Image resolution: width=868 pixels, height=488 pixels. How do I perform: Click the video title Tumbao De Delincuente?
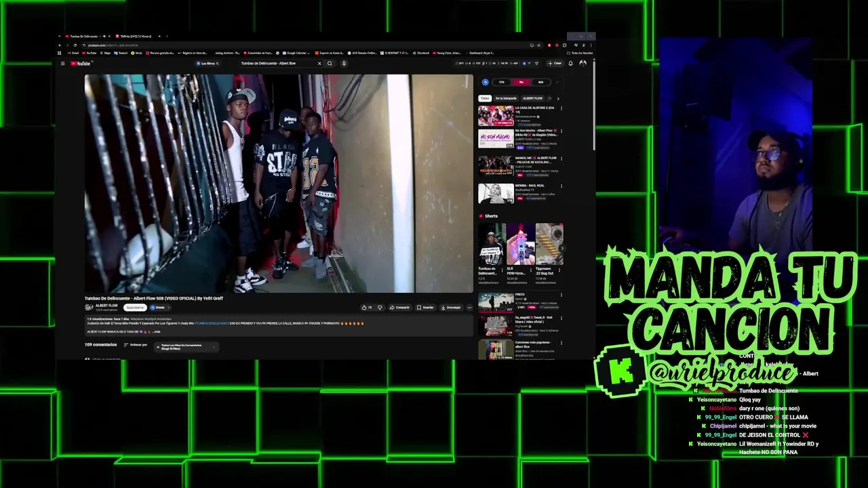click(x=154, y=298)
